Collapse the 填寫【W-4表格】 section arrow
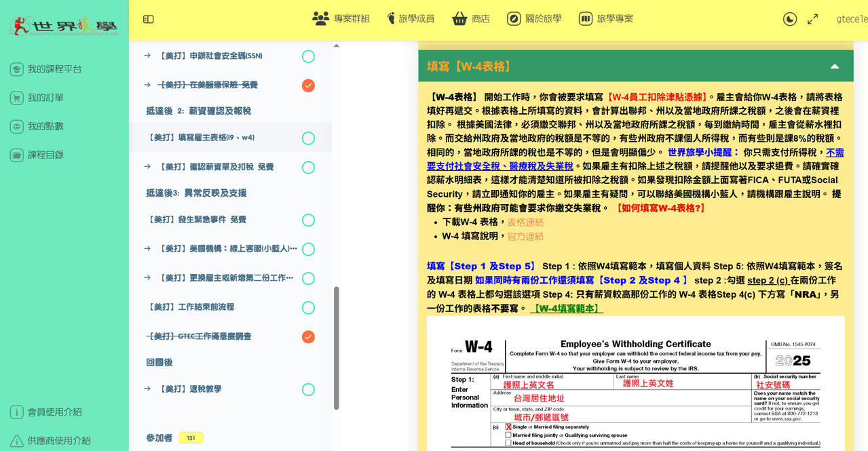 (x=835, y=66)
